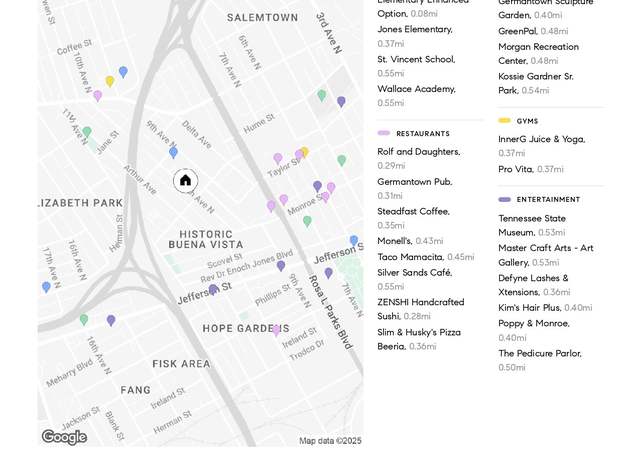Choose Taco Mamacita entry
640x460 pixels.
tap(426, 257)
